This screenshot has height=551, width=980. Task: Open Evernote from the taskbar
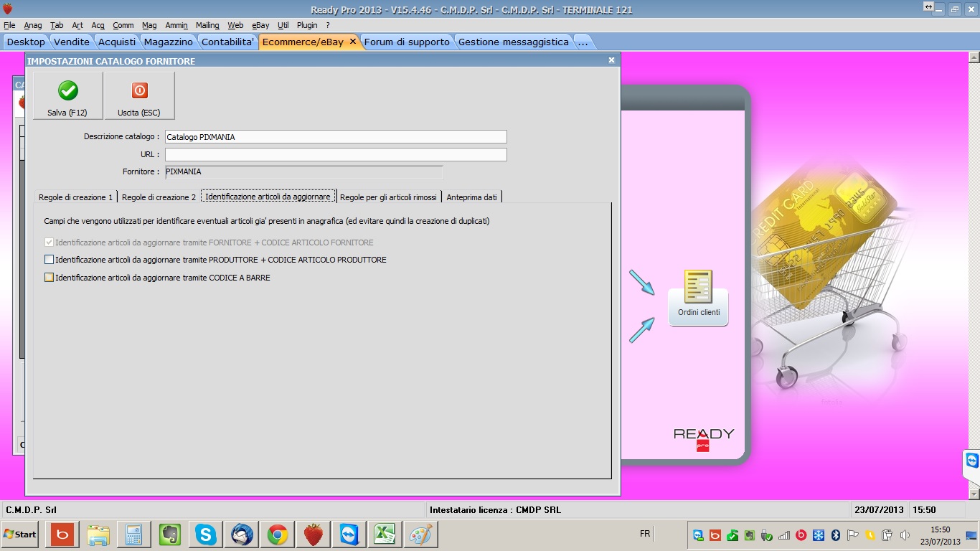pyautogui.click(x=170, y=534)
